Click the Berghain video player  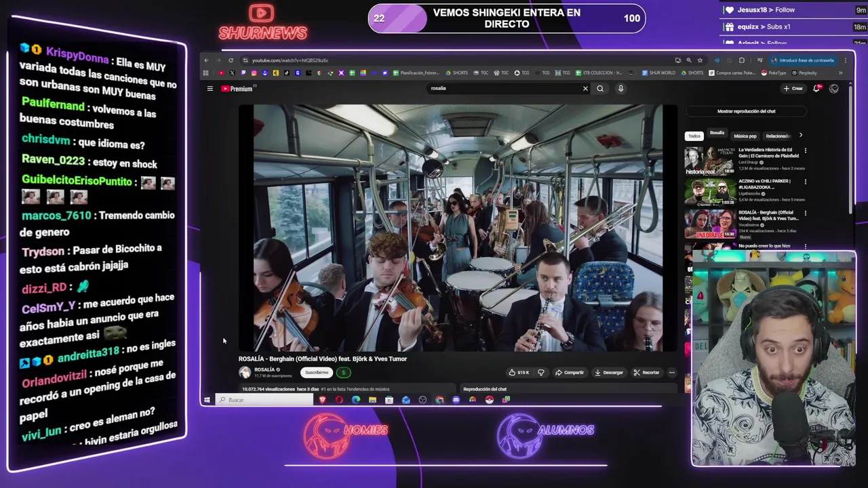[x=458, y=228]
